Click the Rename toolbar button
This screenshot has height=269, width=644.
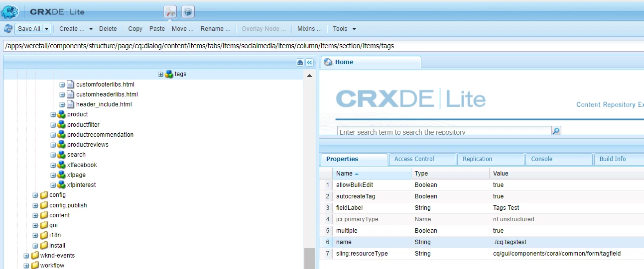tap(215, 29)
